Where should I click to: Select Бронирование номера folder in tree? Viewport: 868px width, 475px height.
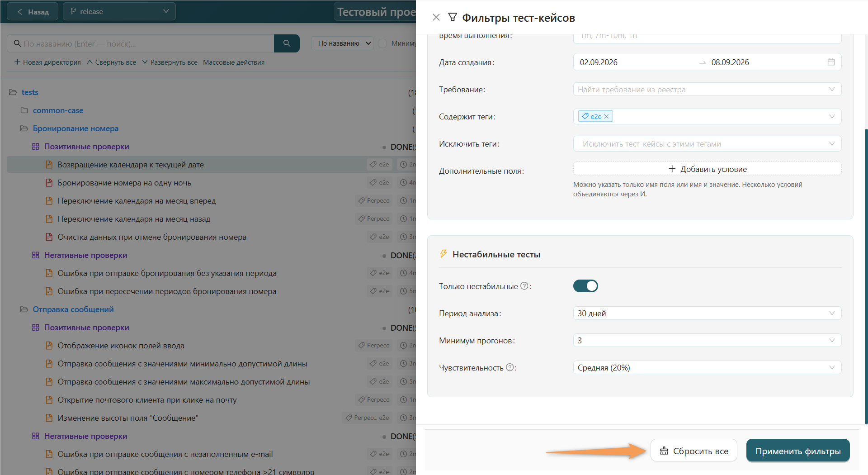(75, 128)
